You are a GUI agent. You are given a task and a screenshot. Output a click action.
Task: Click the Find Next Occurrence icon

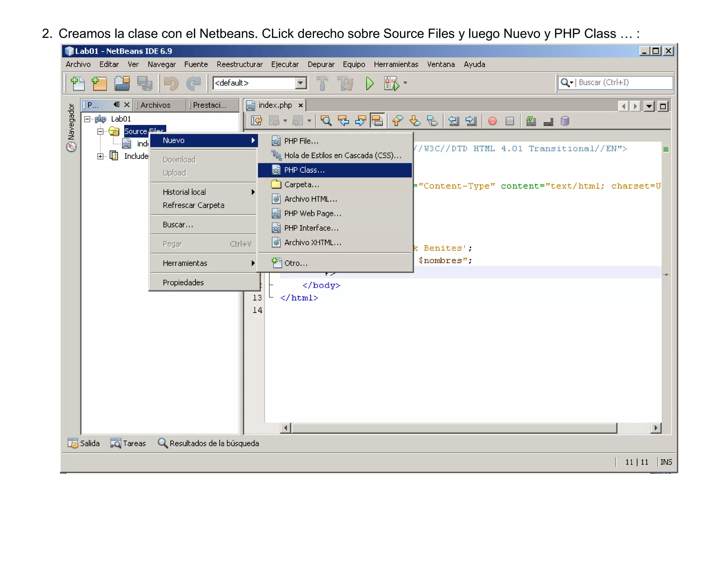360,121
